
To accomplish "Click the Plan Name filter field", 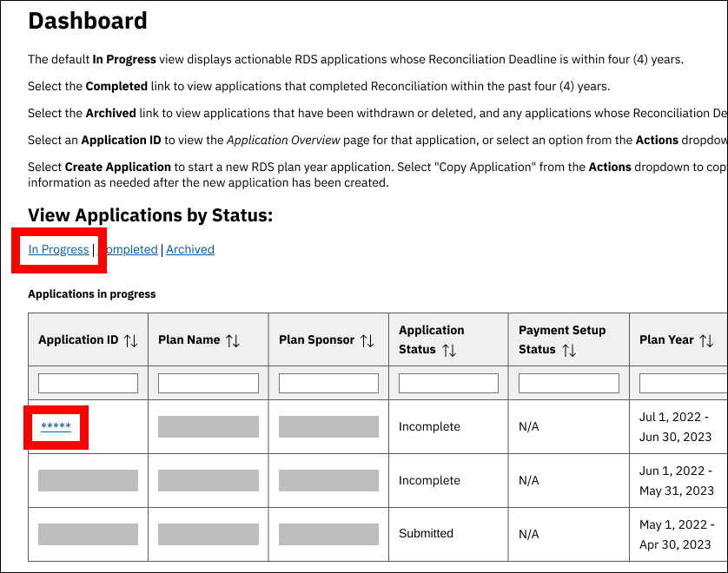I will tap(208, 383).
